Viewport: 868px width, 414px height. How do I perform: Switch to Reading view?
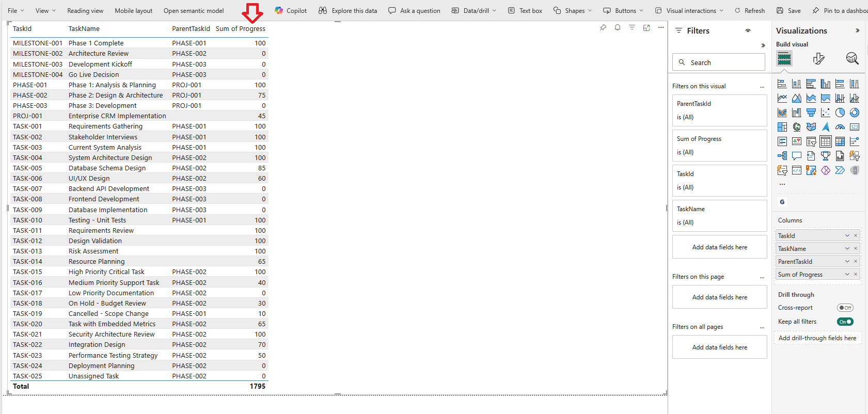85,10
